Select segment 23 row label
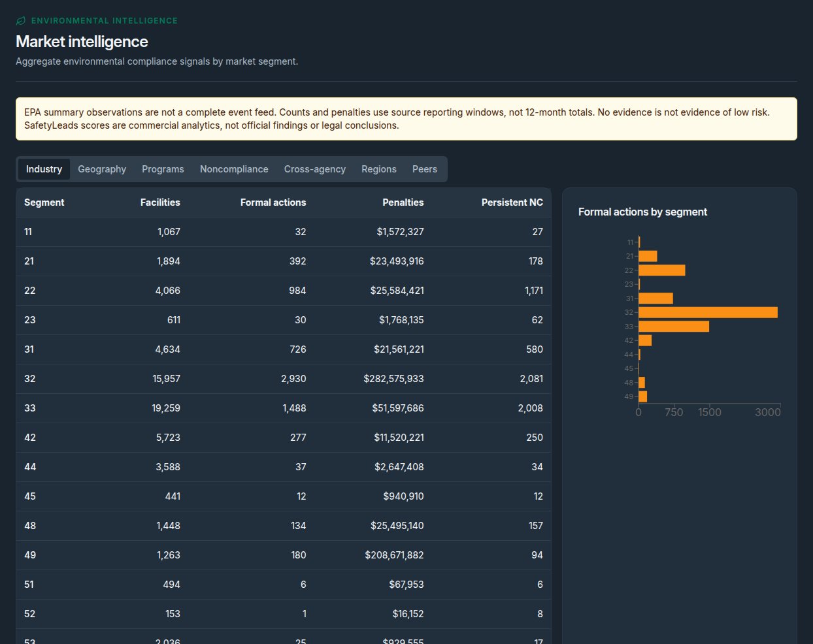This screenshot has width=813, height=644. click(30, 320)
